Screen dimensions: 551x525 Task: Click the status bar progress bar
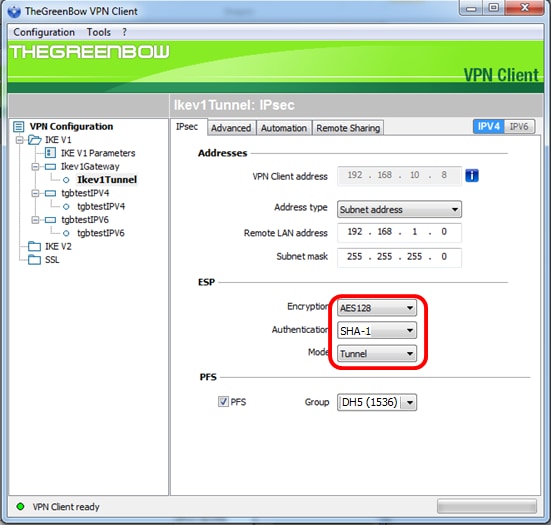coord(487,506)
